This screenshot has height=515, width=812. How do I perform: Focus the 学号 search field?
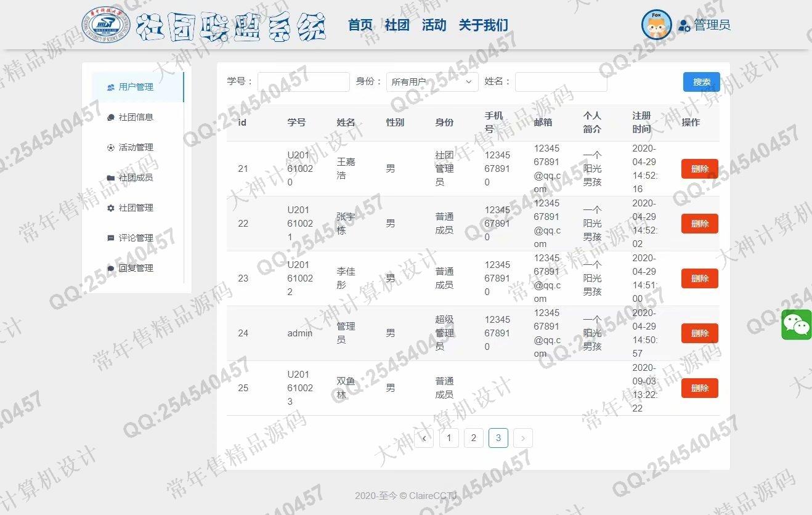304,82
